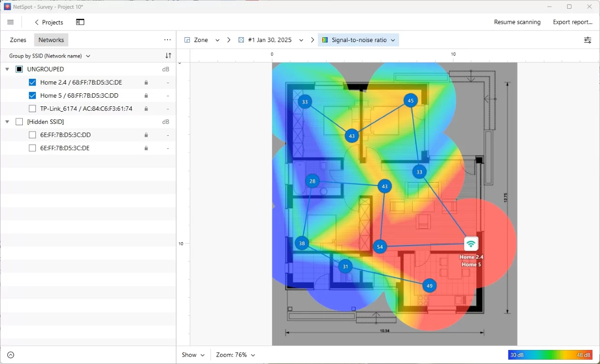Viewport: 600px width, 364px height.
Task: Select the Home 2.4 router access point icon
Action: 471,244
